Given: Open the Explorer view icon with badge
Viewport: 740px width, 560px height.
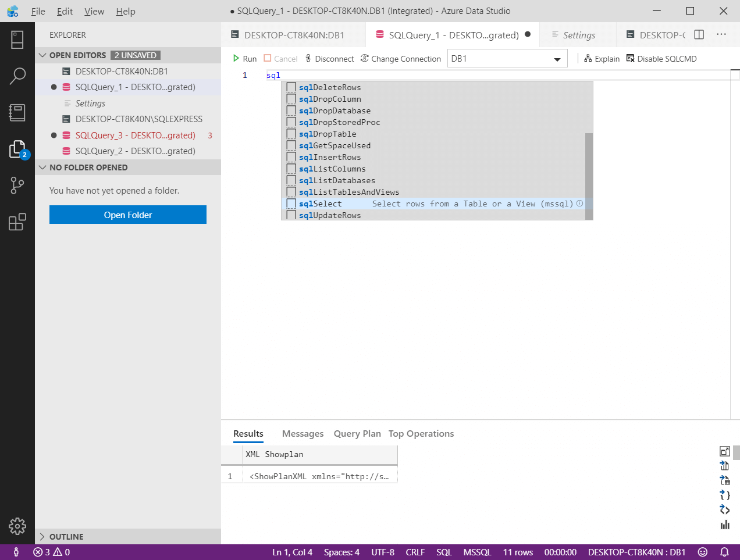Looking at the screenshot, I should [17, 149].
